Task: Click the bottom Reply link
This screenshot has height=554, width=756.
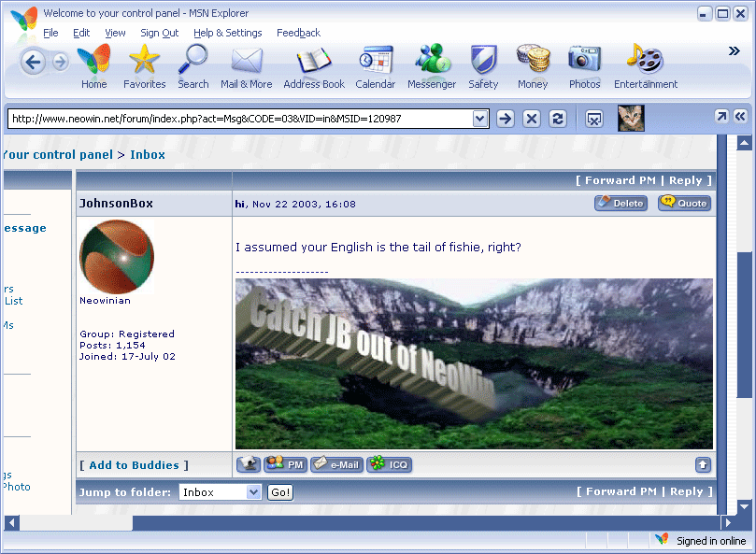Action: (686, 491)
